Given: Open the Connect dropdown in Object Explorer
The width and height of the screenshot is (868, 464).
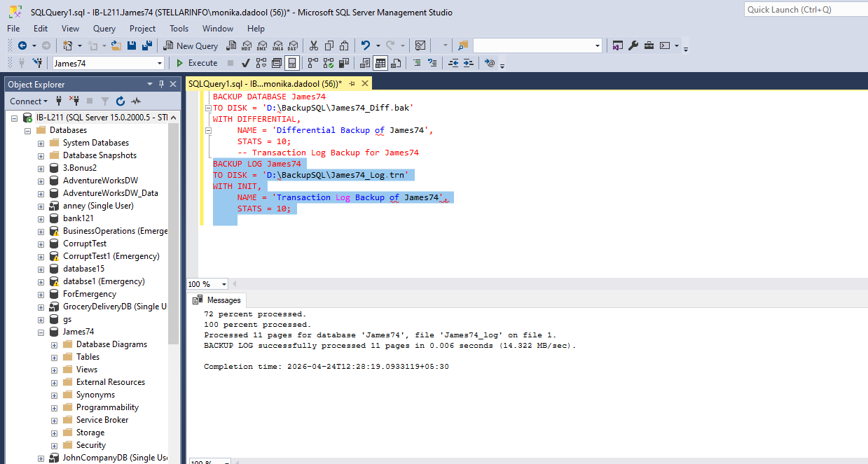Looking at the screenshot, I should coord(29,101).
